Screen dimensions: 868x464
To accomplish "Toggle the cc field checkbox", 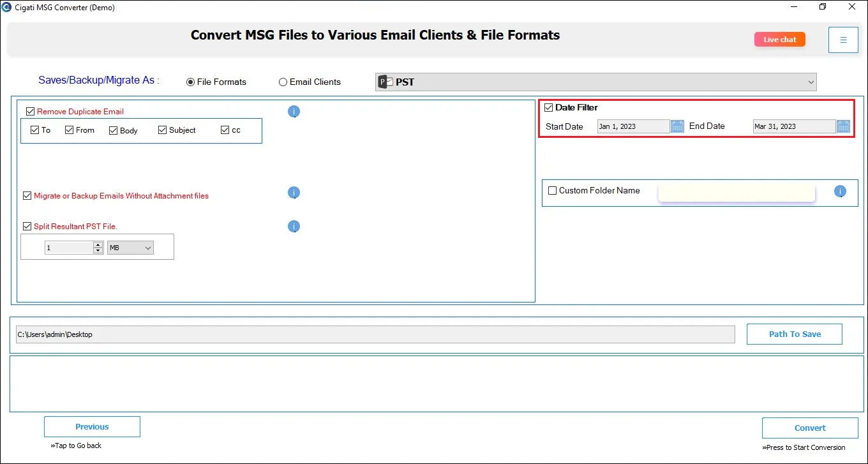I will point(225,130).
